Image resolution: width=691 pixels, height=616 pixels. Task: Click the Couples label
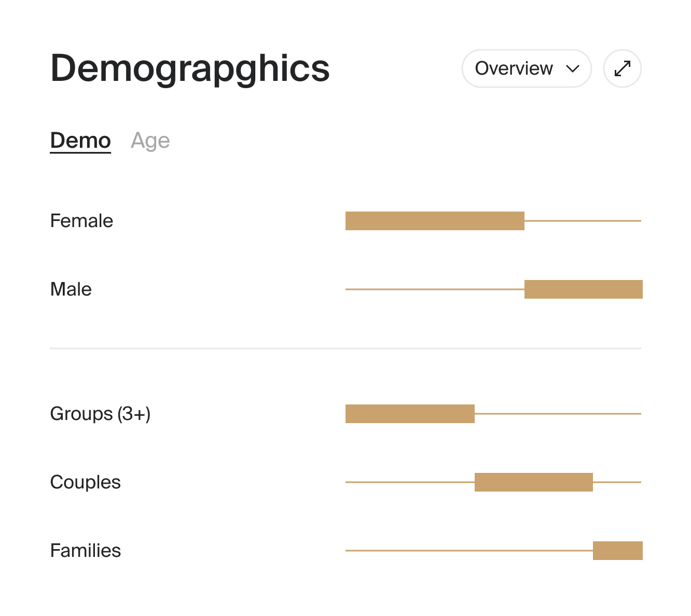click(85, 482)
